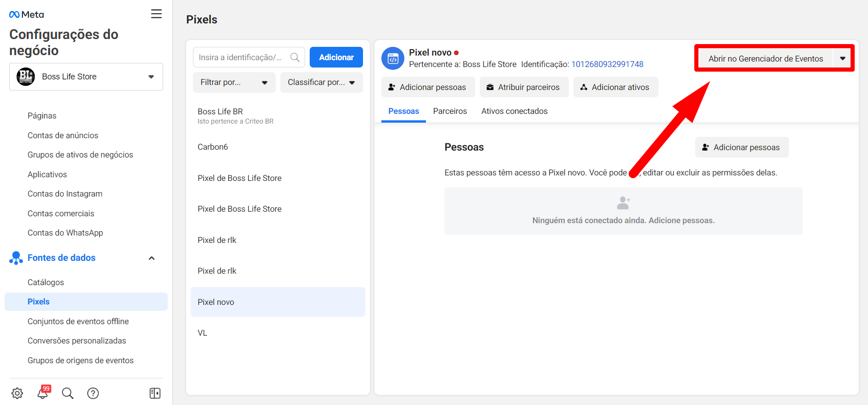Image resolution: width=868 pixels, height=405 pixels.
Task: Click the search magnifier in identification field
Action: tap(295, 57)
